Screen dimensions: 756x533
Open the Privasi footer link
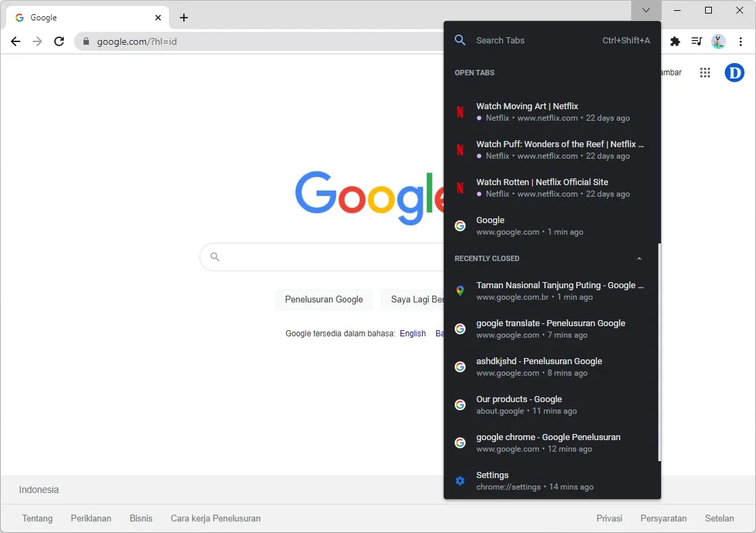[x=609, y=519]
